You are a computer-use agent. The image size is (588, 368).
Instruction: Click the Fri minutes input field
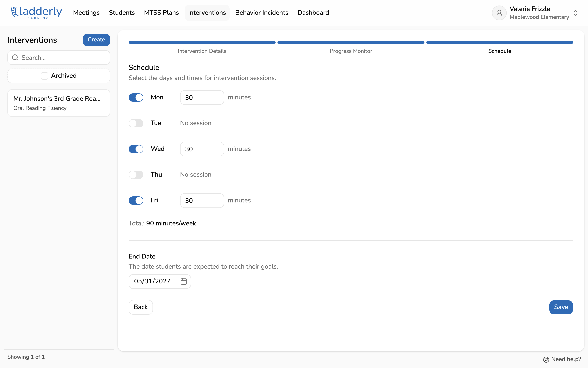(x=202, y=201)
